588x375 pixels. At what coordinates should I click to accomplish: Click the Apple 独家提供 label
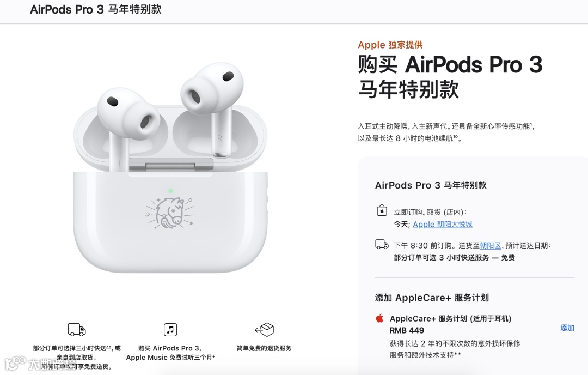pos(390,45)
